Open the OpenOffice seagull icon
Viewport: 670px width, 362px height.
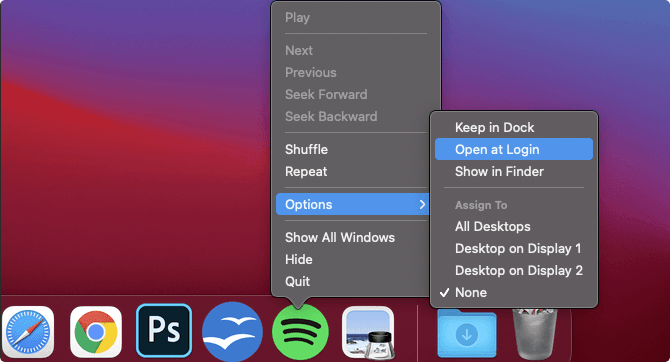click(232, 332)
